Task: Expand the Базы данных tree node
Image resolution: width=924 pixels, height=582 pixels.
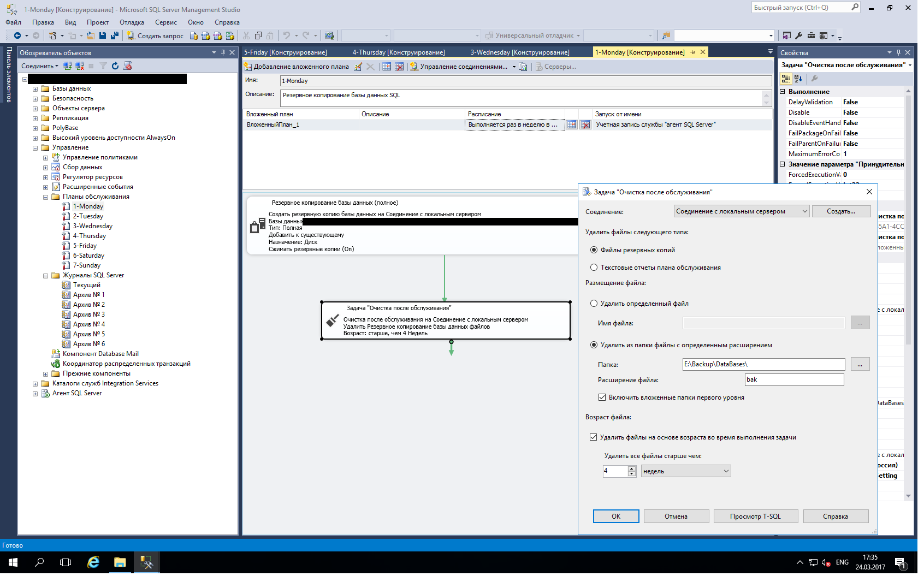Action: [x=35, y=89]
